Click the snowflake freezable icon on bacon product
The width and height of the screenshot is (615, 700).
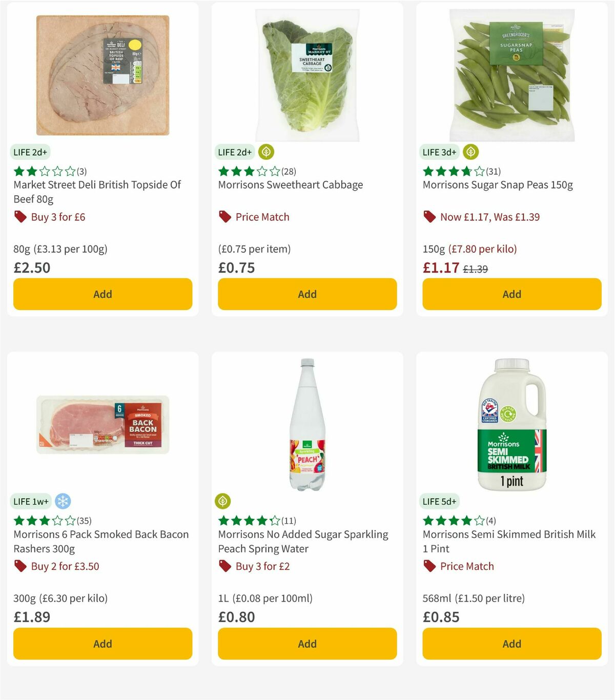click(x=61, y=501)
